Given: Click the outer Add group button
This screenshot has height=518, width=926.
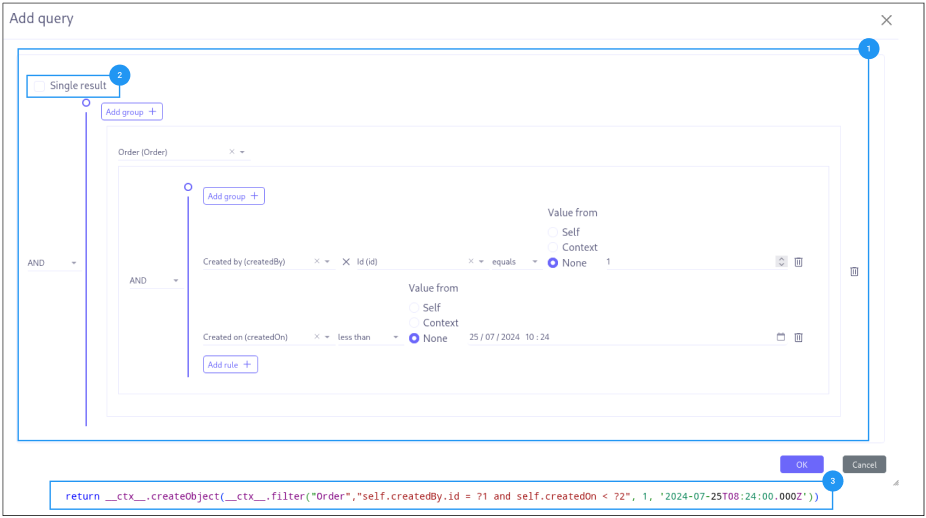Looking at the screenshot, I should [132, 112].
